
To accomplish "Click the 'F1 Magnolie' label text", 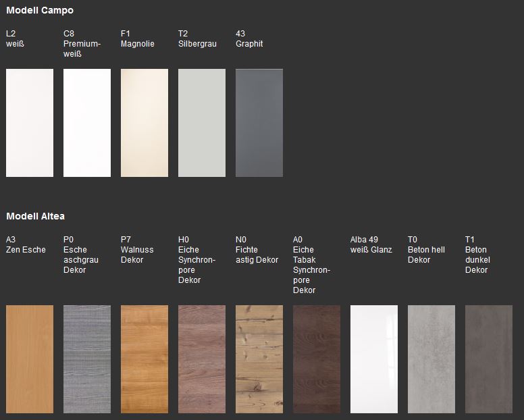I will click(138, 38).
